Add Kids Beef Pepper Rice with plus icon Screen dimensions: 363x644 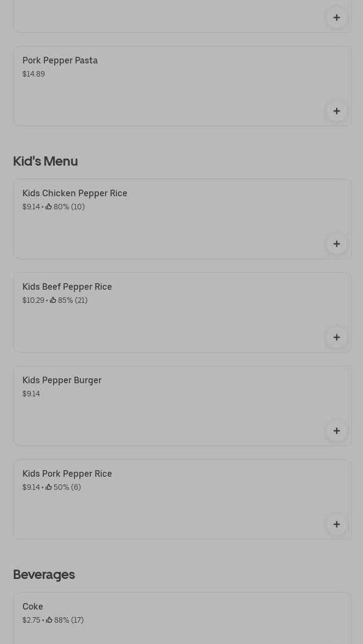(337, 337)
